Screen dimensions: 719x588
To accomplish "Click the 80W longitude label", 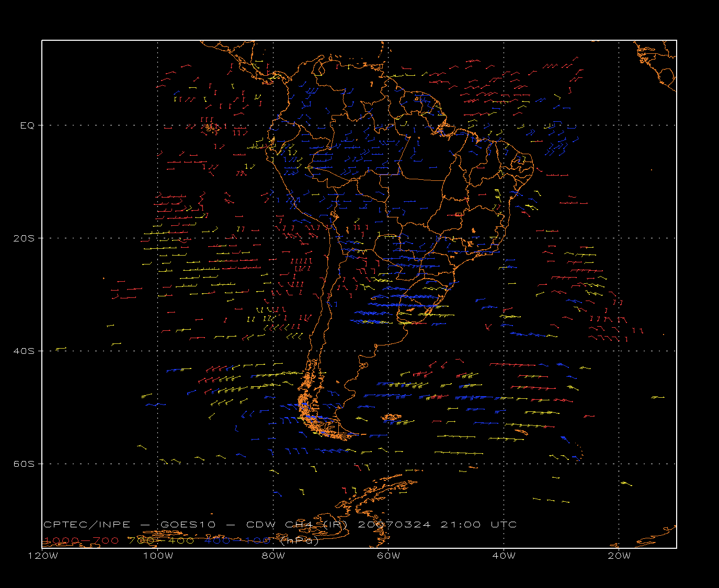I will (x=273, y=556).
